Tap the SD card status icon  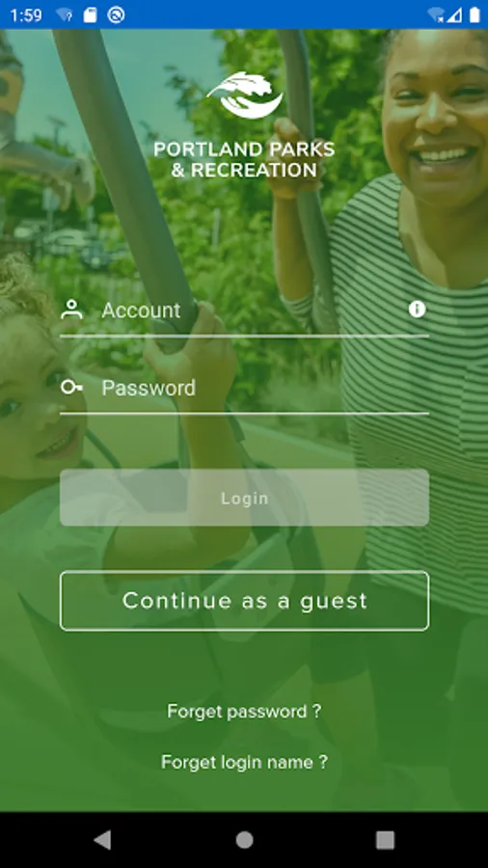(x=91, y=14)
